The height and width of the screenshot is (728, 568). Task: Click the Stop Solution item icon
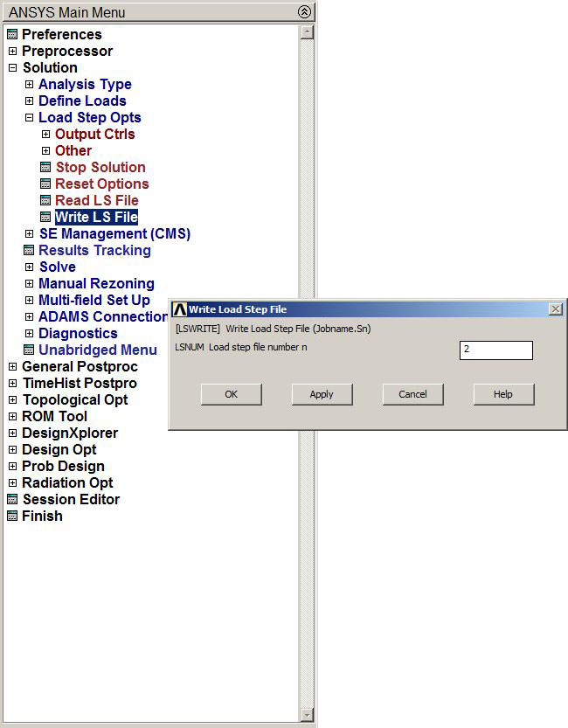tap(45, 168)
